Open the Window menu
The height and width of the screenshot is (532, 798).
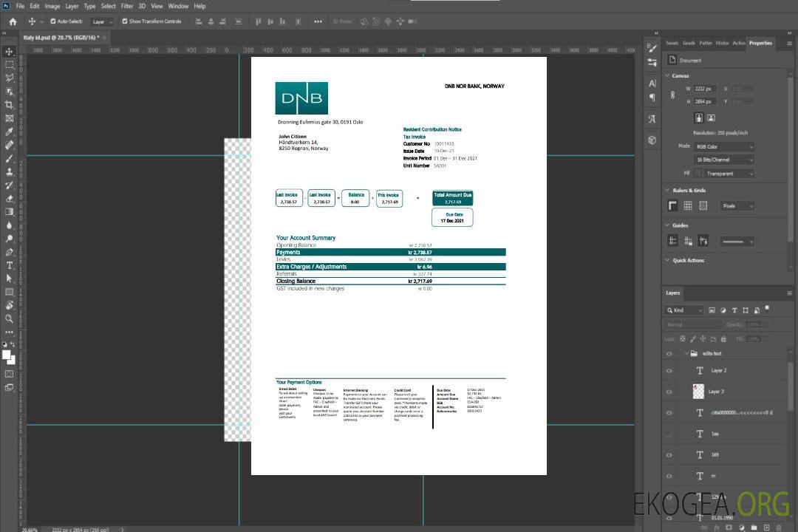[x=178, y=6]
